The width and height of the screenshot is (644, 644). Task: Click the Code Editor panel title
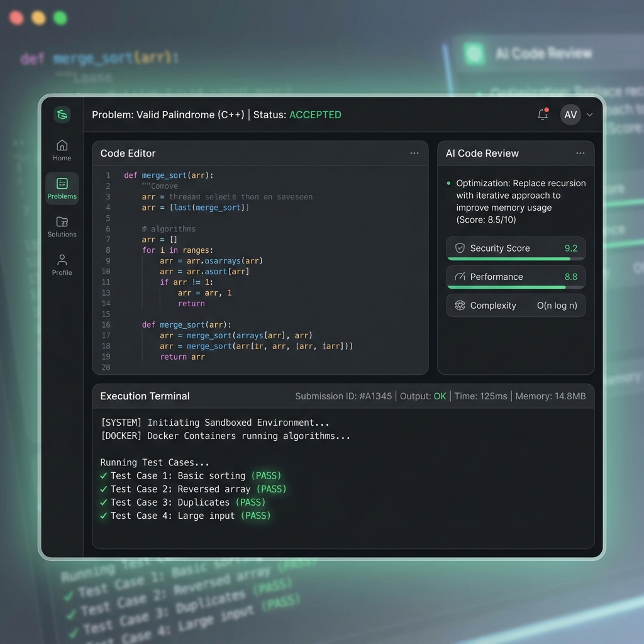(x=128, y=153)
